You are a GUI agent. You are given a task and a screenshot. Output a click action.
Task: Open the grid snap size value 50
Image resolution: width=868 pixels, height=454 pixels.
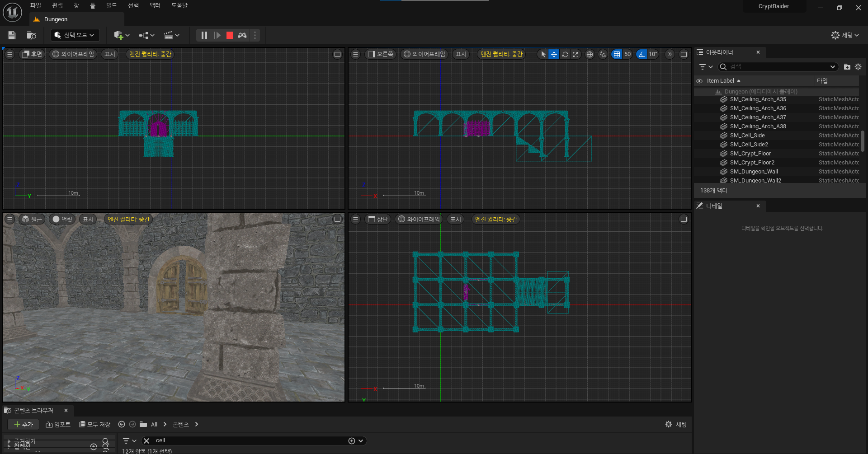(627, 54)
